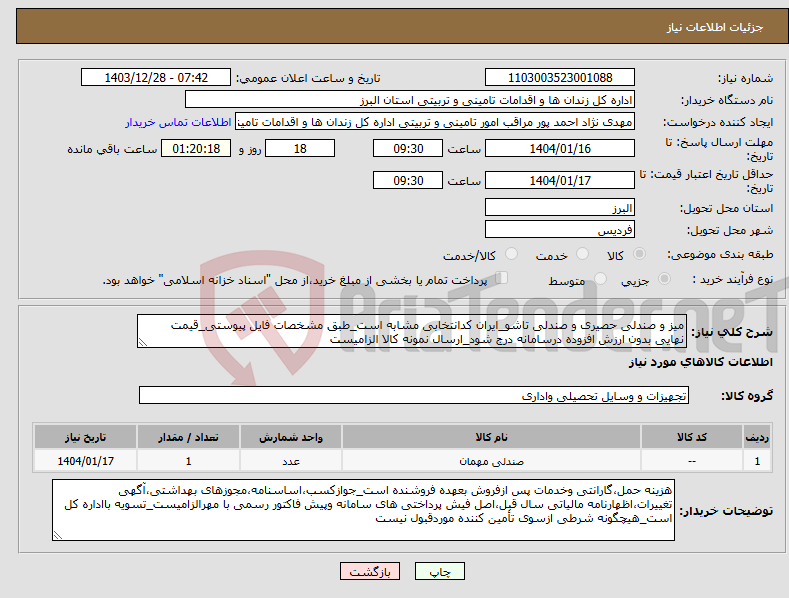Select the کالا/خدمت radio button
This screenshot has width=789, height=598.
click(x=511, y=254)
